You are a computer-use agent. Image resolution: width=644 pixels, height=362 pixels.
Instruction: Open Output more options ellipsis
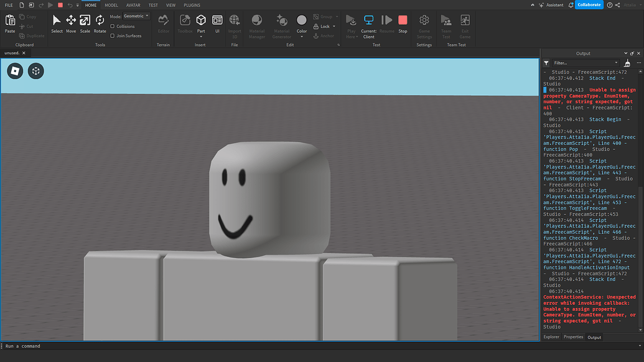[638, 63]
